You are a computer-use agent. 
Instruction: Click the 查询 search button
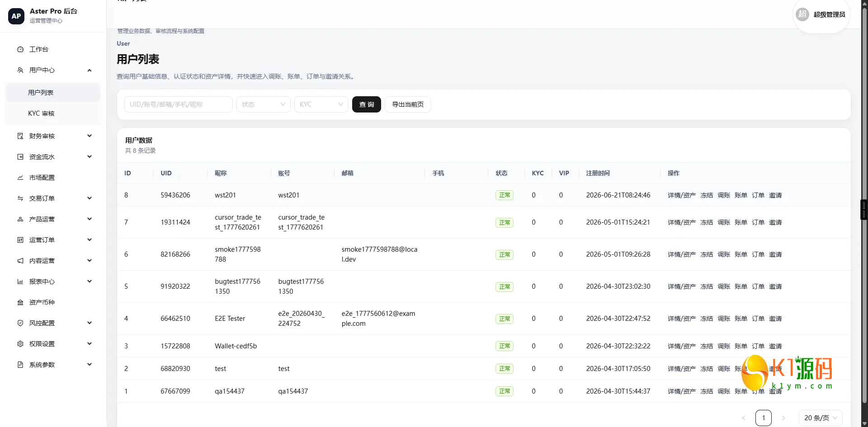click(x=367, y=104)
